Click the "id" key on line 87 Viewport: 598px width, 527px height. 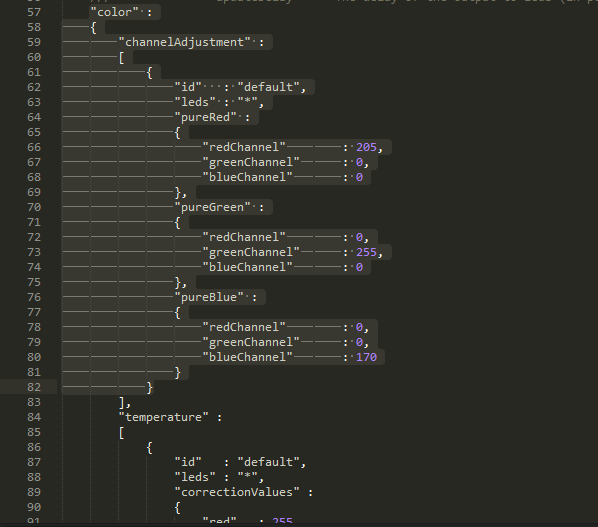pyautogui.click(x=188, y=462)
